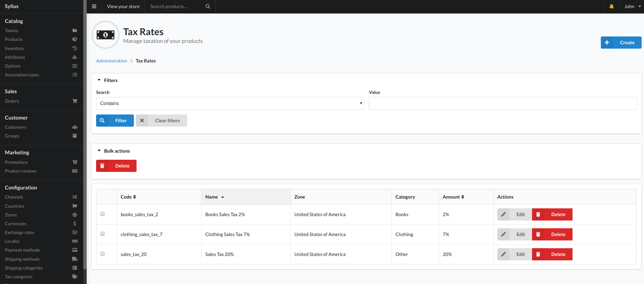Screen dimensions: 644x284
Task: Click the search magnifier icon in top bar
Action: pyautogui.click(x=208, y=6)
